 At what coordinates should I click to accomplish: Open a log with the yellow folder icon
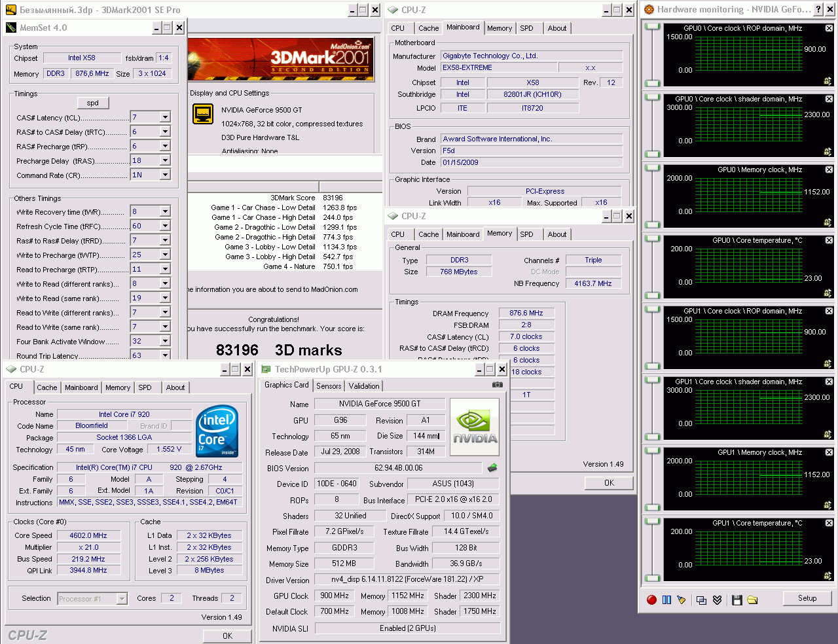point(752,599)
